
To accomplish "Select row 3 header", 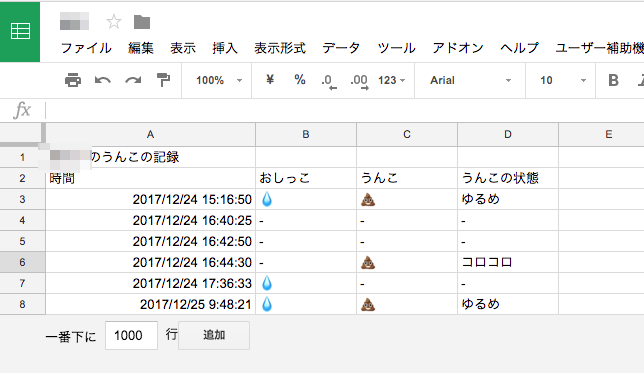I will [x=22, y=199].
